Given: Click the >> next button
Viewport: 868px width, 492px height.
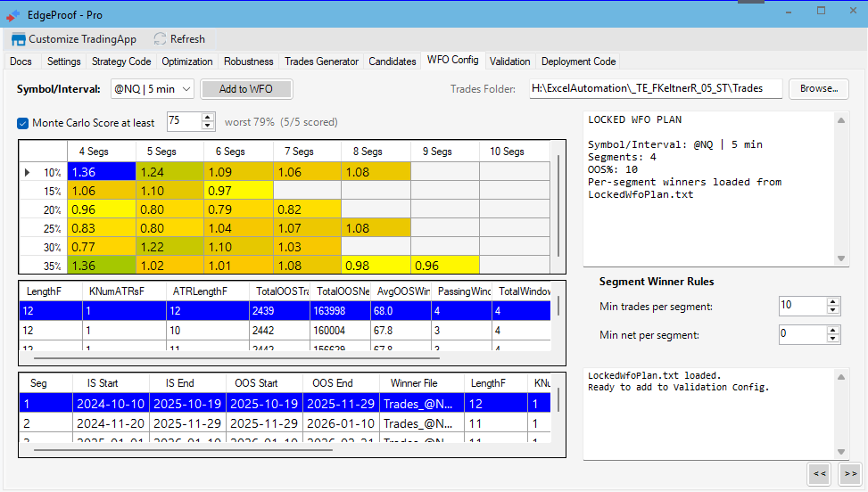Looking at the screenshot, I should point(851,474).
